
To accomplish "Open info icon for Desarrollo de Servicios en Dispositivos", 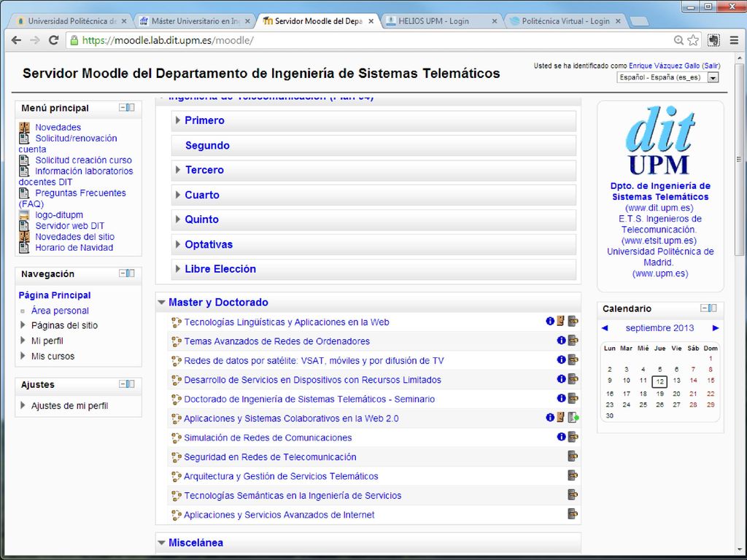I will pos(561,379).
